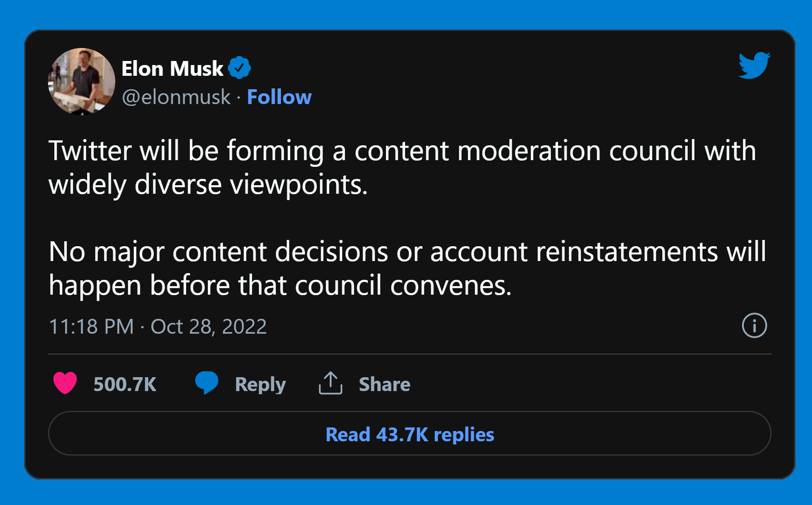The width and height of the screenshot is (812, 505).
Task: Click the blue verified badge
Action: [x=239, y=68]
